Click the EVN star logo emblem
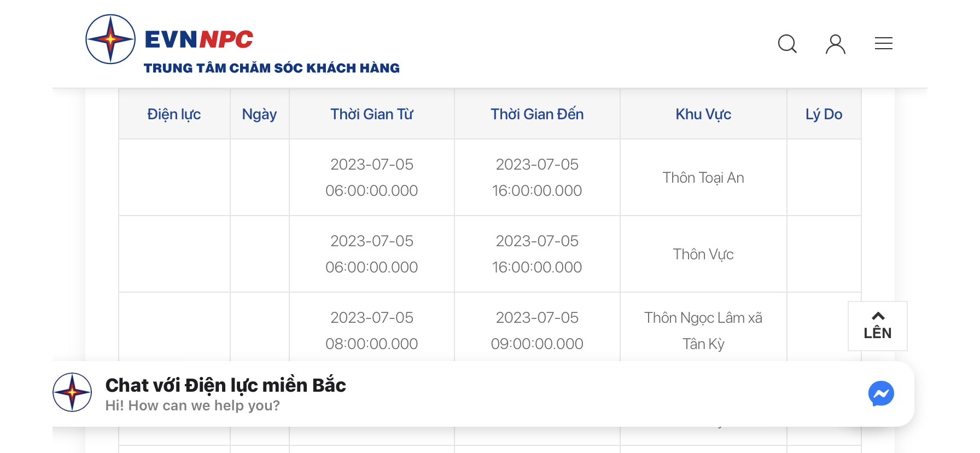This screenshot has height=453, width=980. click(x=110, y=39)
